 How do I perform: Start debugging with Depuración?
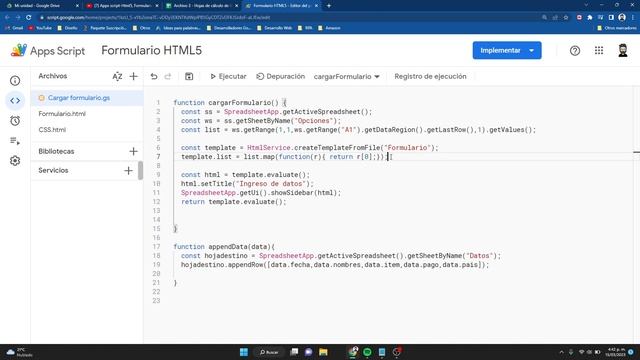[280, 76]
